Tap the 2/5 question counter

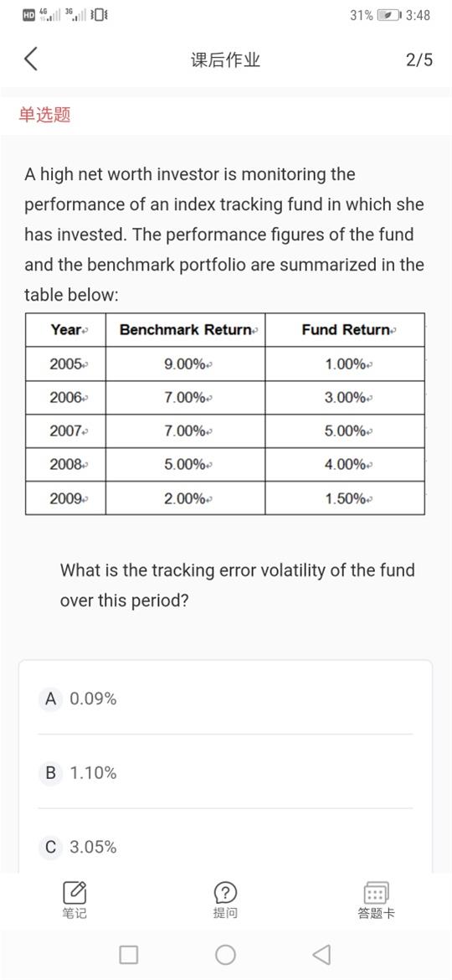tap(419, 60)
